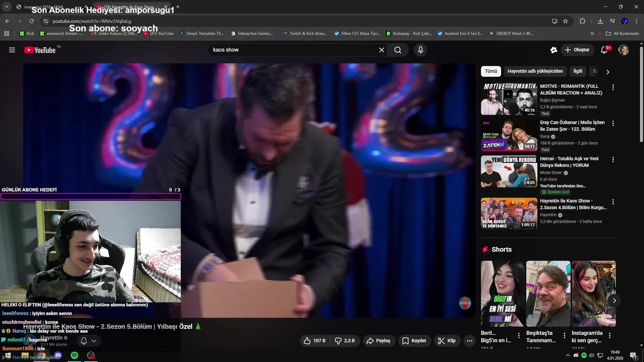Open the YouTube notifications bell
The width and height of the screenshot is (644, 362).
(605, 50)
